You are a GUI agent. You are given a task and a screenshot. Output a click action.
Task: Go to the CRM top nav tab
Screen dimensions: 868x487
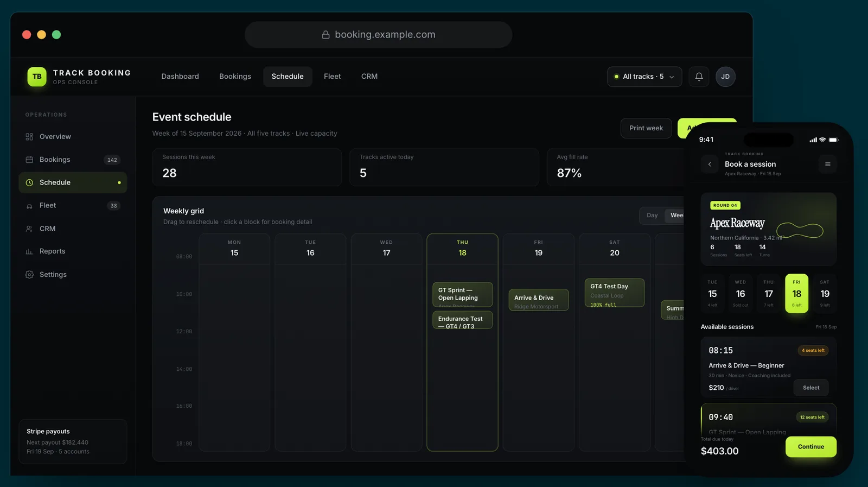click(x=369, y=77)
